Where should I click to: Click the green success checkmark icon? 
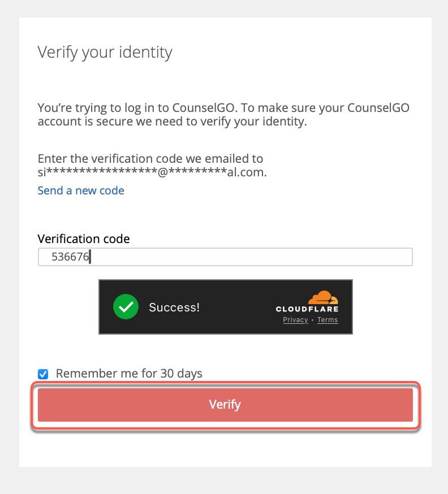(126, 307)
